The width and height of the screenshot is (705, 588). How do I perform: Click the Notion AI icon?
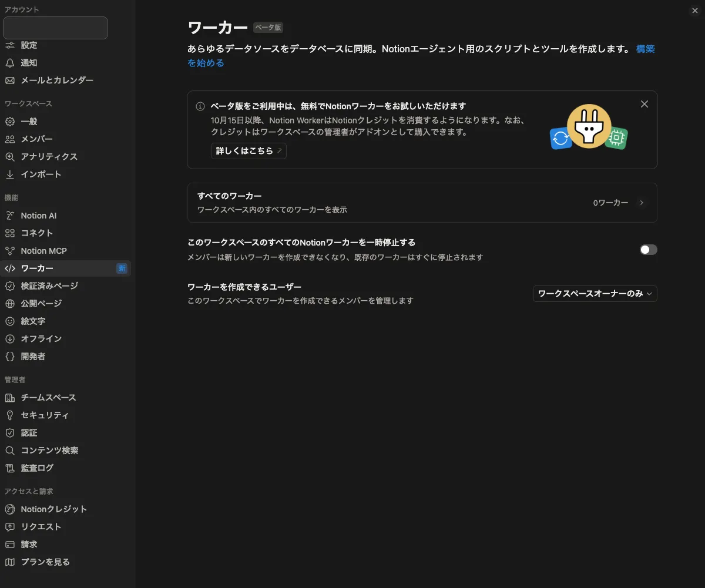click(10, 216)
